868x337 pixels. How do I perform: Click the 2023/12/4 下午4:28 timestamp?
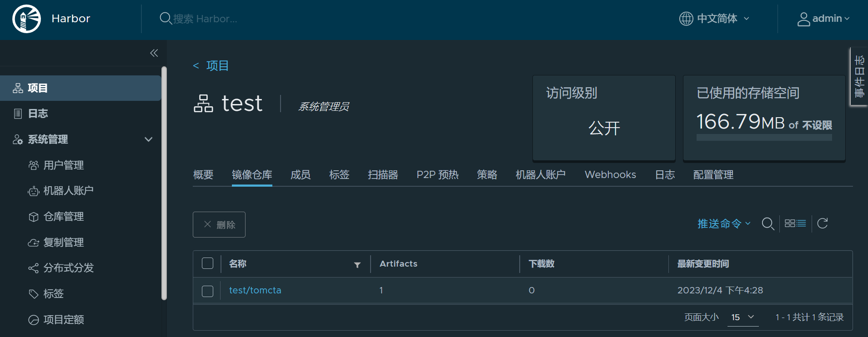pyautogui.click(x=720, y=290)
